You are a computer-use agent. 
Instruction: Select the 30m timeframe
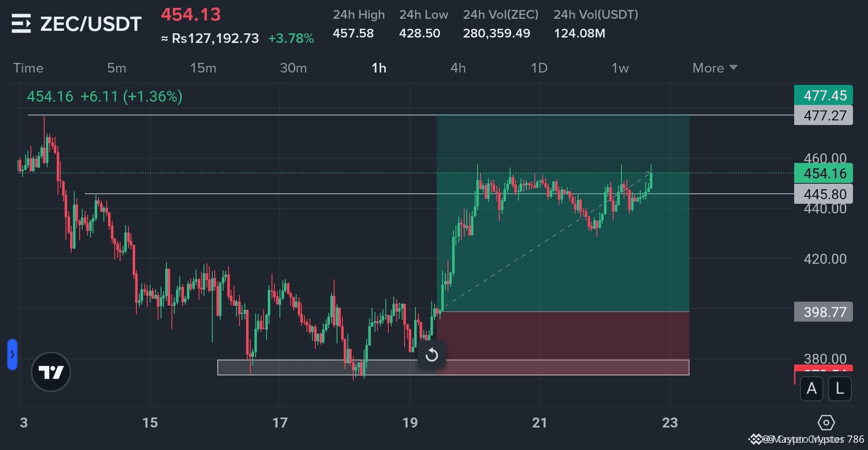pos(293,68)
